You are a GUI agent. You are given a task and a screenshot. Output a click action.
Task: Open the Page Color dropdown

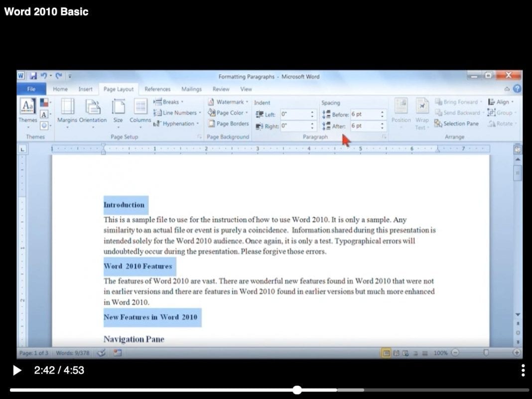tap(228, 113)
